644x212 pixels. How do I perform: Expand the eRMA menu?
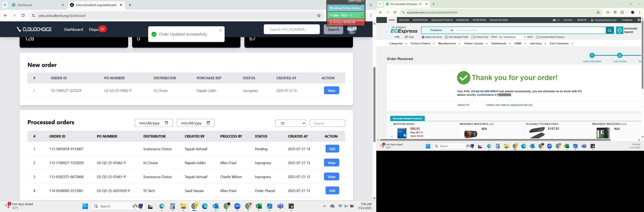(520, 44)
